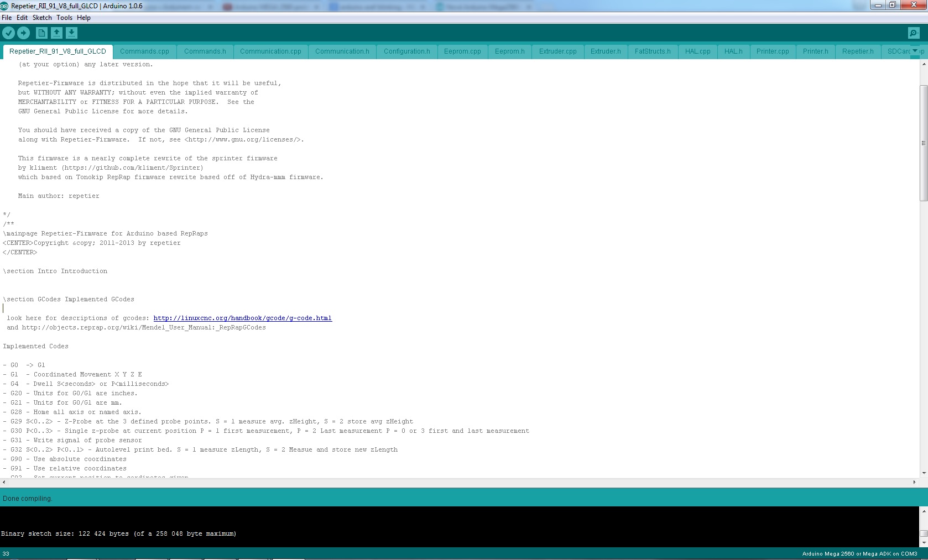
Task: Click the Verify checkmark button to compile
Action: pyautogui.click(x=9, y=33)
